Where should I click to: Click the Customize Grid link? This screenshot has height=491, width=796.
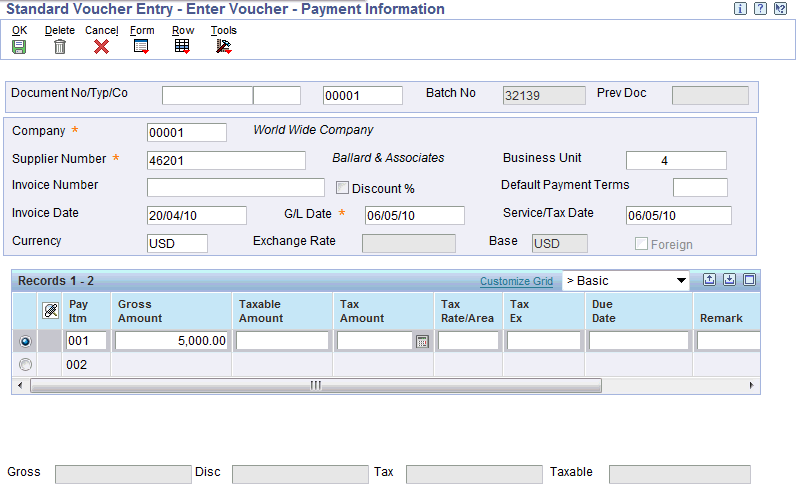pyautogui.click(x=516, y=281)
